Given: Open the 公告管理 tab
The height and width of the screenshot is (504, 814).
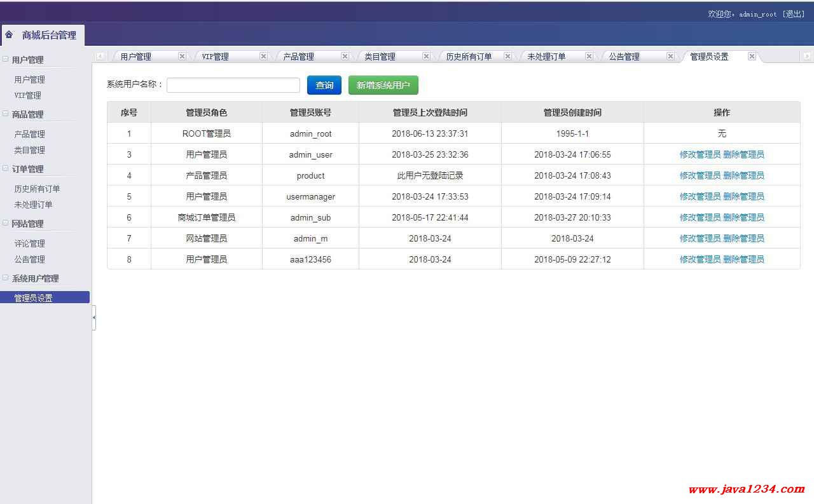Looking at the screenshot, I should coord(624,57).
